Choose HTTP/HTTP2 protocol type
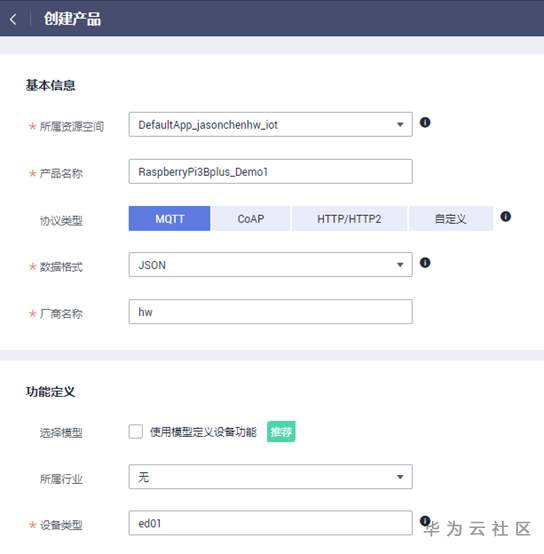Viewport: 544px width, 554px height. [349, 218]
